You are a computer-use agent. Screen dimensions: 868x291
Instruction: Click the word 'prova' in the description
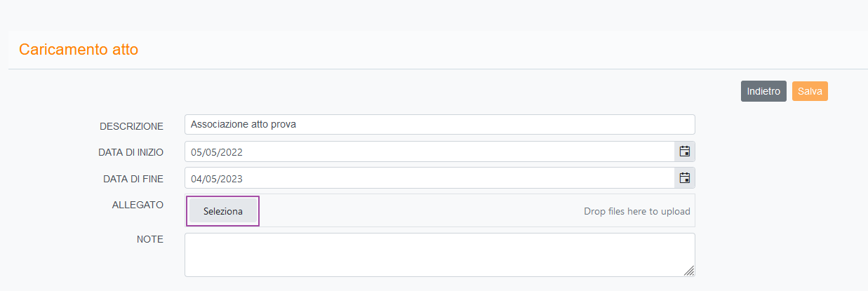click(x=283, y=125)
